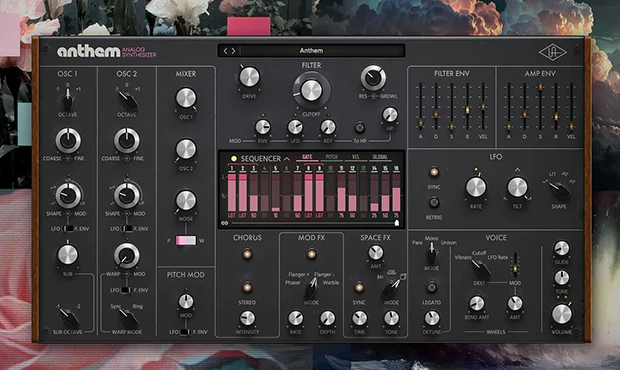
Task: Switch to the sequencer PITCH tab
Action: tap(331, 157)
